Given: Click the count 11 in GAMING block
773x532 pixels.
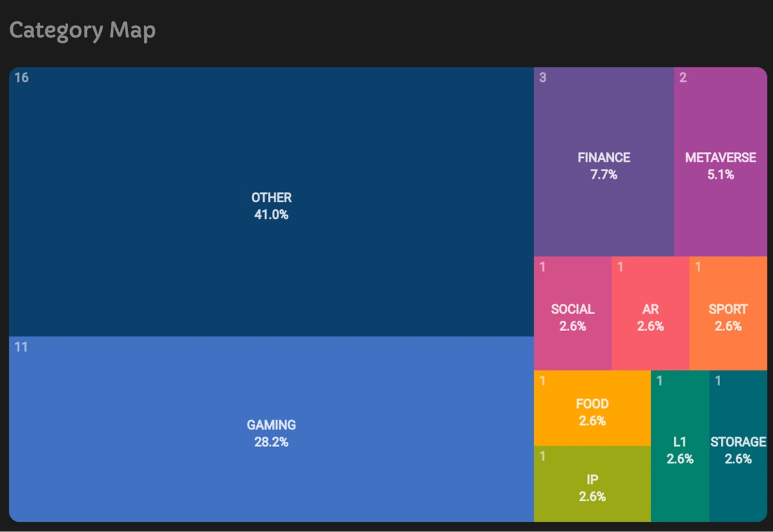Looking at the screenshot, I should pyautogui.click(x=21, y=347).
